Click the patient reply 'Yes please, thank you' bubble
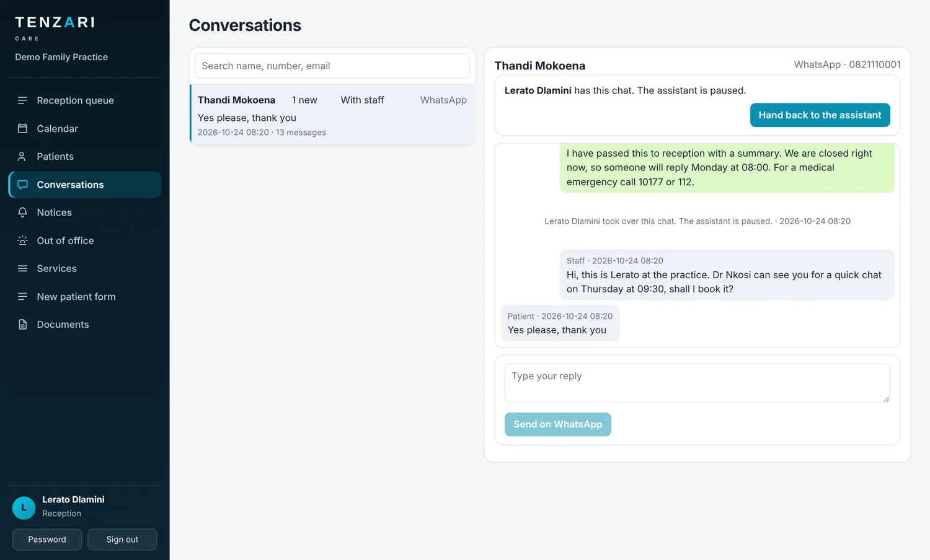The height and width of the screenshot is (560, 930). (560, 323)
